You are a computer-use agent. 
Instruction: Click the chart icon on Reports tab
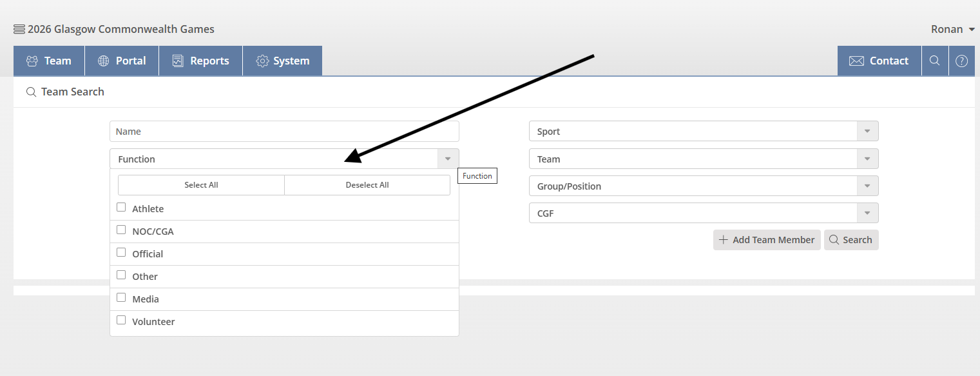pyautogui.click(x=178, y=61)
